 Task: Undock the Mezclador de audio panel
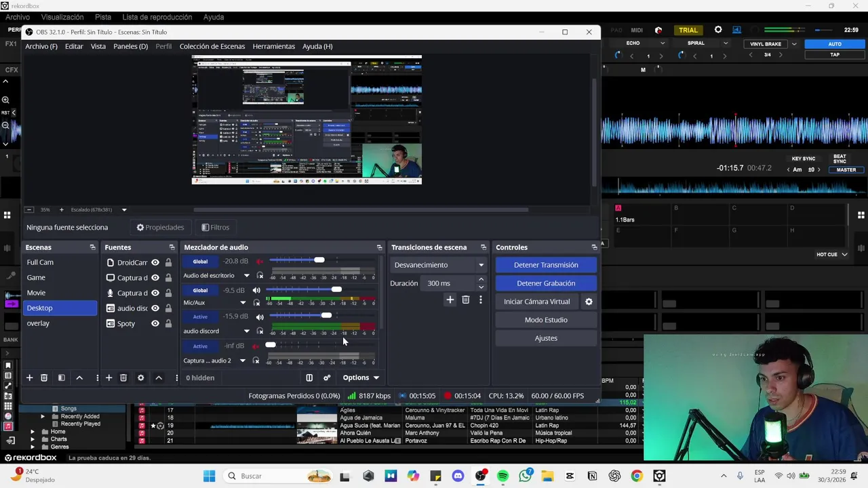379,247
